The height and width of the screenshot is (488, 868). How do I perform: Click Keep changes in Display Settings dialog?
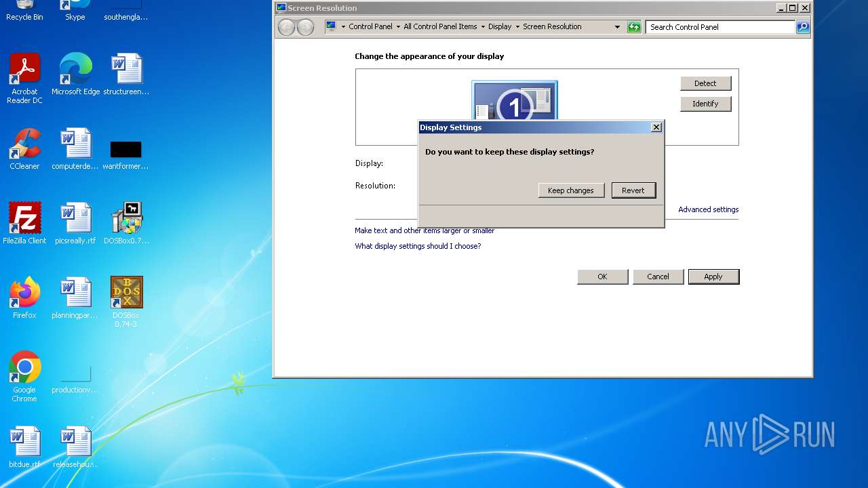click(570, 190)
